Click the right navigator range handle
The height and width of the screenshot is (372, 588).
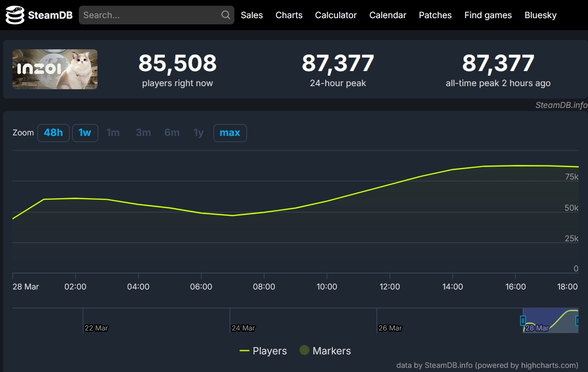[577, 321]
